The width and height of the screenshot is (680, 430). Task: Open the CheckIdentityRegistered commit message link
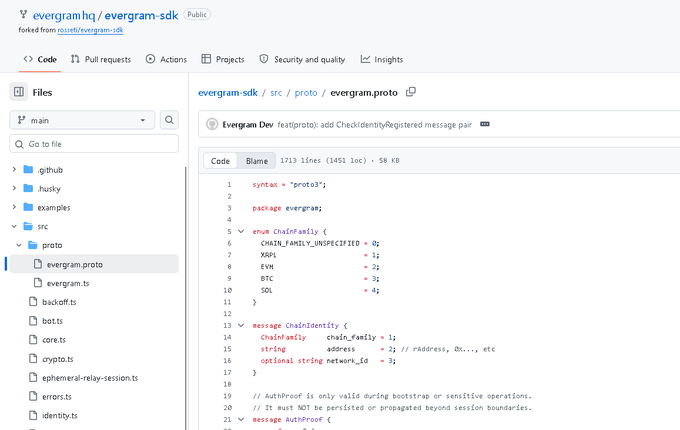(374, 125)
